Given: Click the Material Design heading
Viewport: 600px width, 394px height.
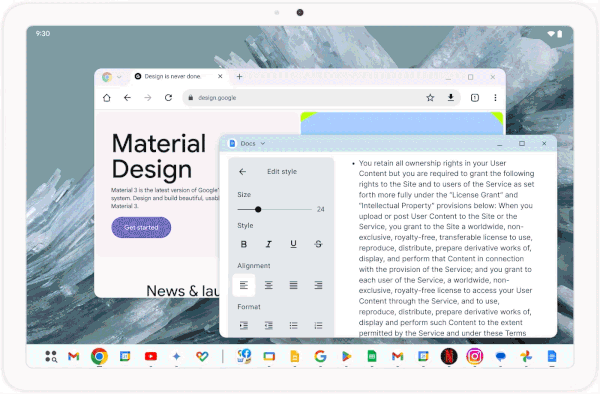Looking at the screenshot, I should coord(158,156).
